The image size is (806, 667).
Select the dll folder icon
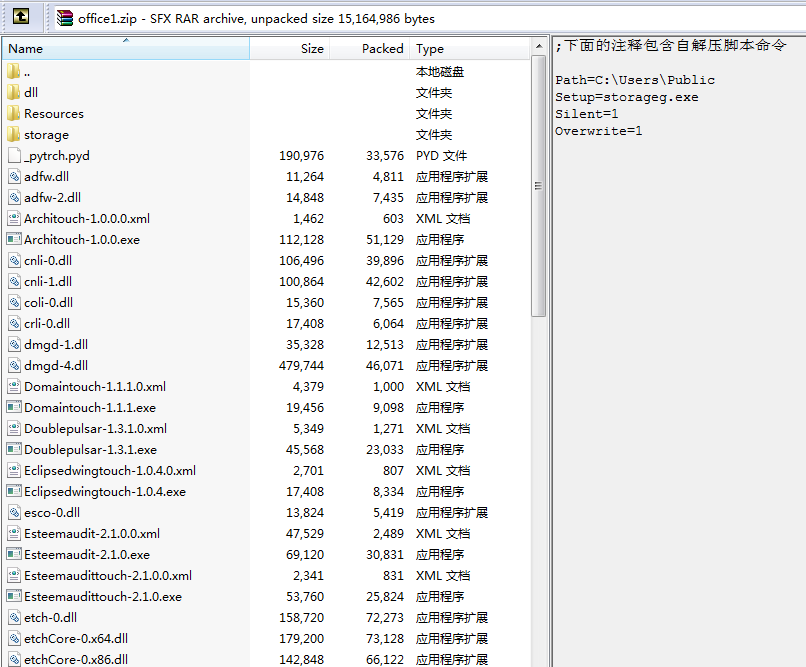pos(14,92)
